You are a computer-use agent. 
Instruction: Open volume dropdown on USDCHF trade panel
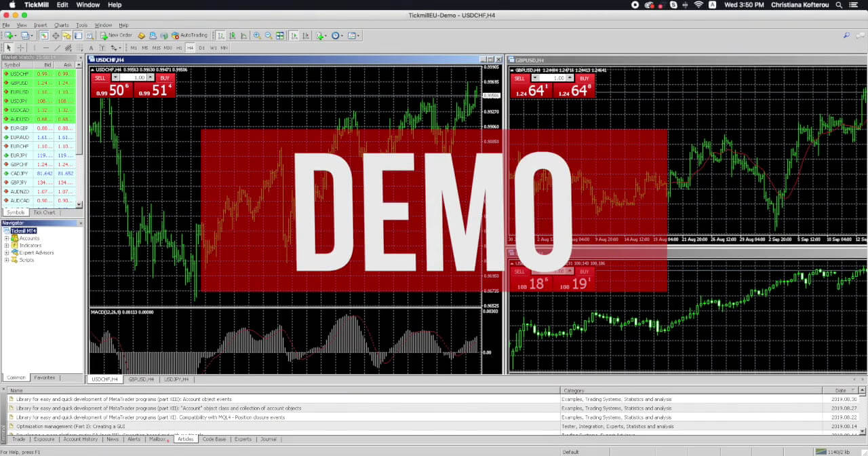coord(151,77)
